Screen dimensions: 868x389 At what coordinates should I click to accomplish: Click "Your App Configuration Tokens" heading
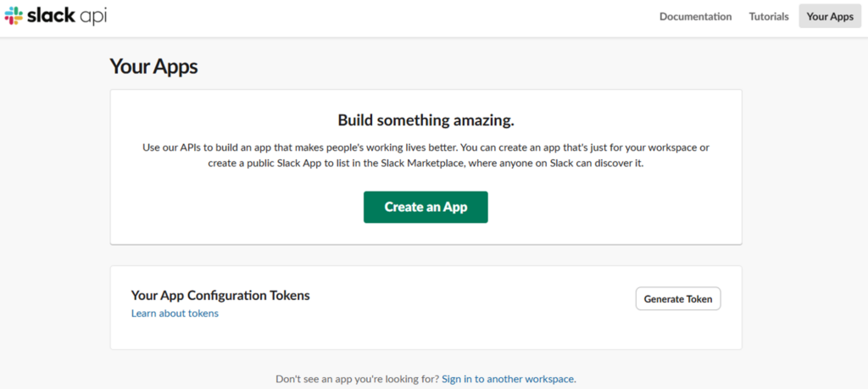click(220, 296)
